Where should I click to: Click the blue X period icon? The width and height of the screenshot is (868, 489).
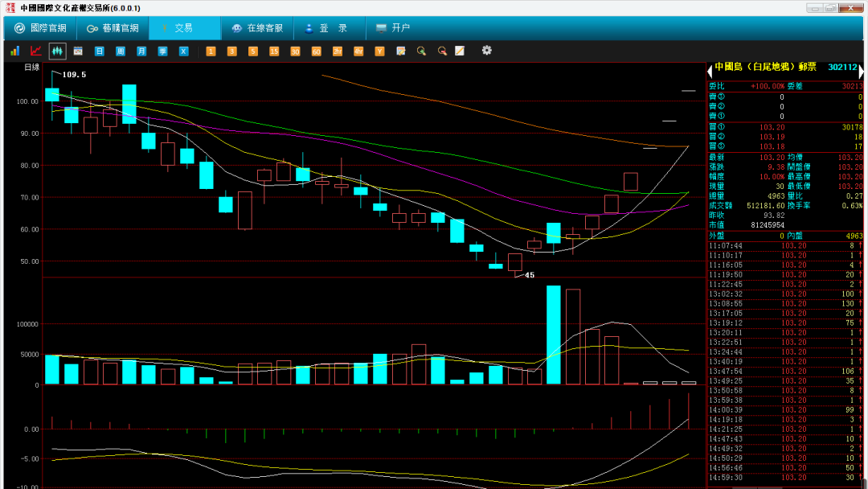point(183,51)
